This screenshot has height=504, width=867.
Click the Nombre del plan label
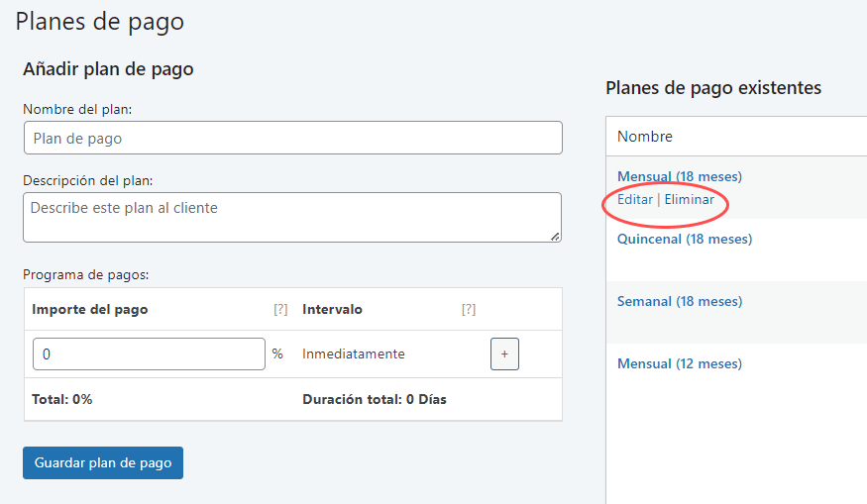tap(77, 109)
